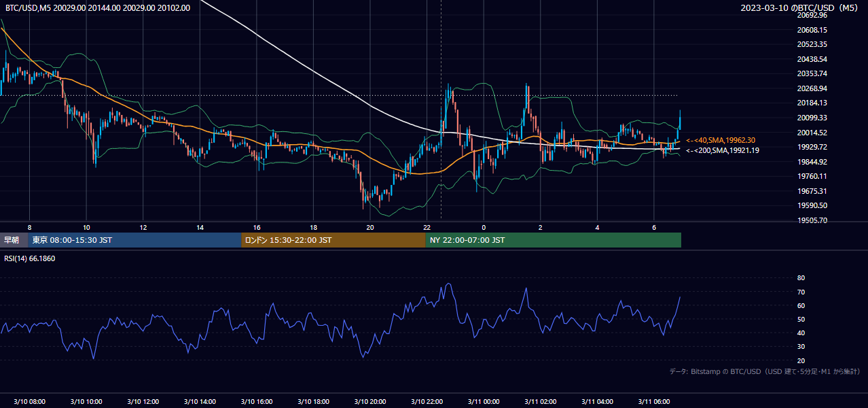Click hour tick 0 under the price chart

click(x=484, y=226)
